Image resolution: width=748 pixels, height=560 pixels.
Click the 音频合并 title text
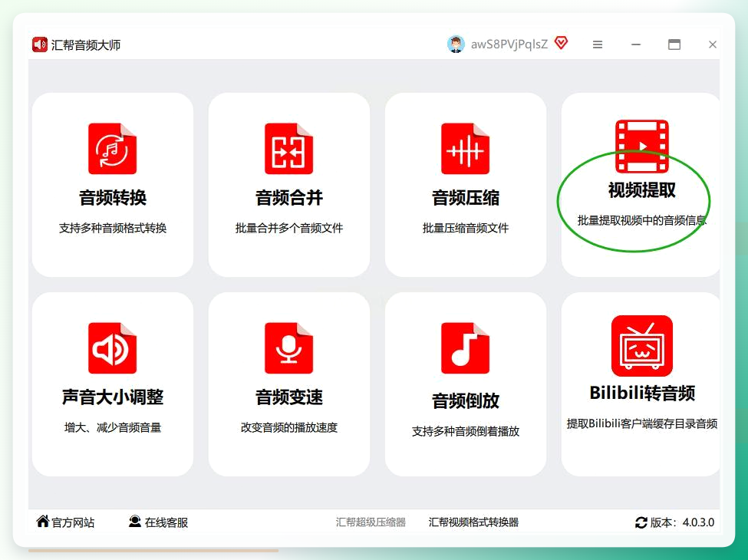pyautogui.click(x=289, y=197)
